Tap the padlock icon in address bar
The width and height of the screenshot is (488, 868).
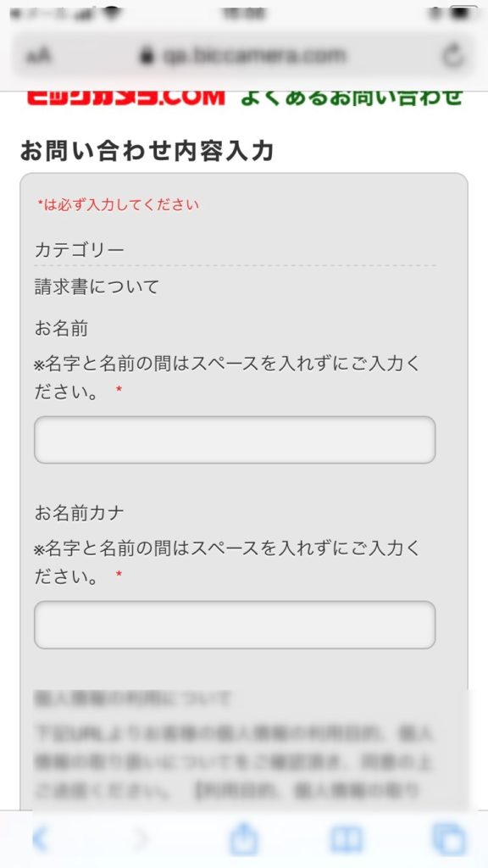click(x=147, y=55)
